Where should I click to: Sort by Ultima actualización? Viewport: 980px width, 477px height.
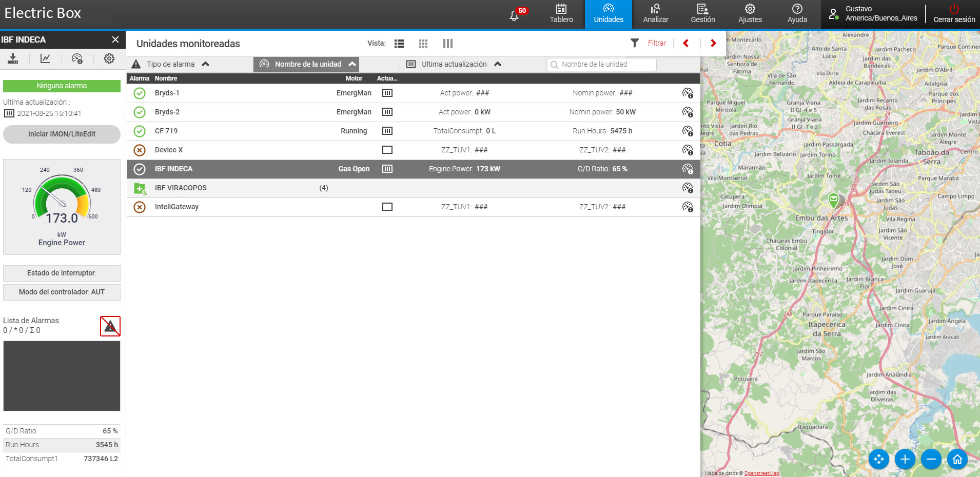click(x=454, y=64)
